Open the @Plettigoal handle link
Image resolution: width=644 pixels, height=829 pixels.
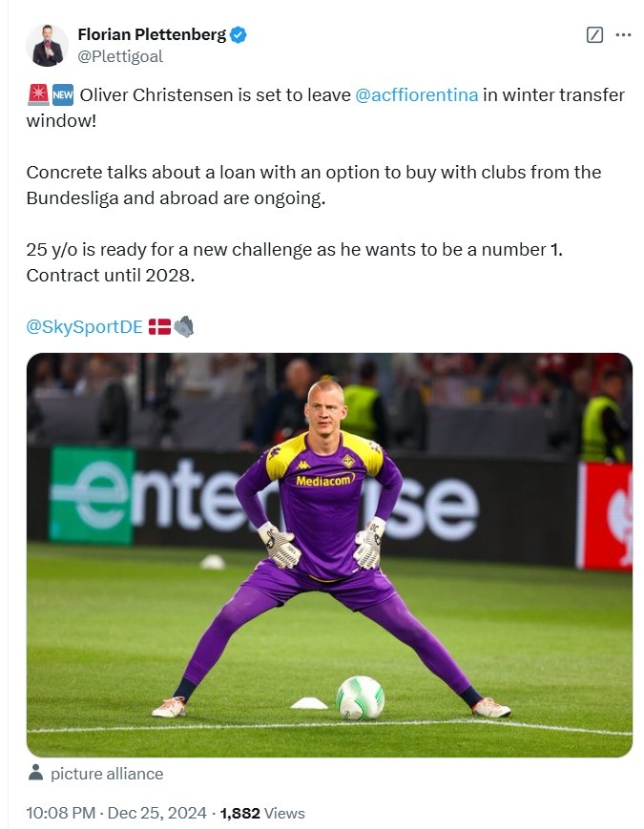120,56
